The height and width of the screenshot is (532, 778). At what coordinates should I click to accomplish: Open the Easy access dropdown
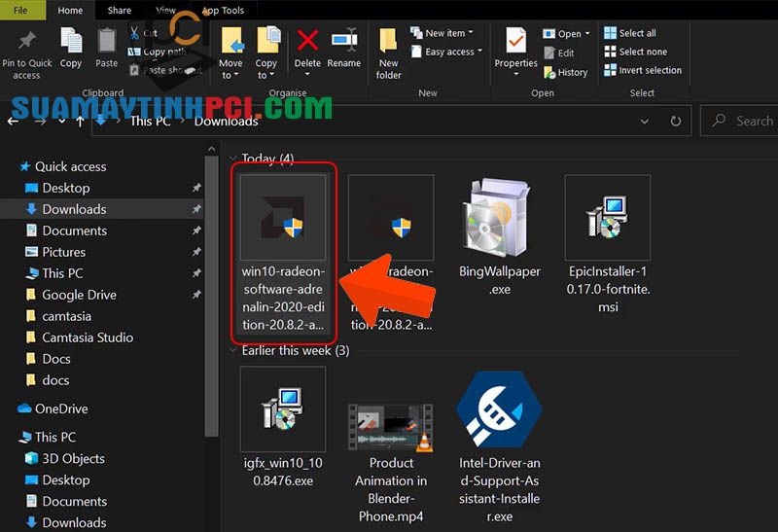(x=446, y=52)
